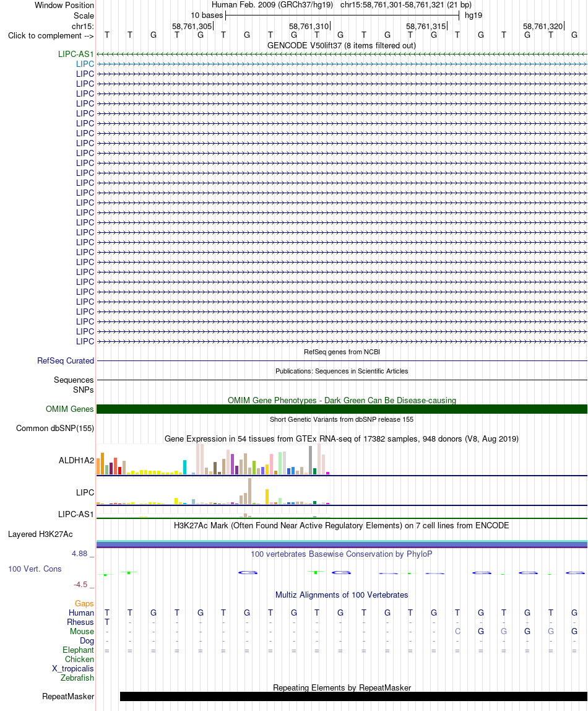Click the black RepeatMasker repeat bar

354,697
